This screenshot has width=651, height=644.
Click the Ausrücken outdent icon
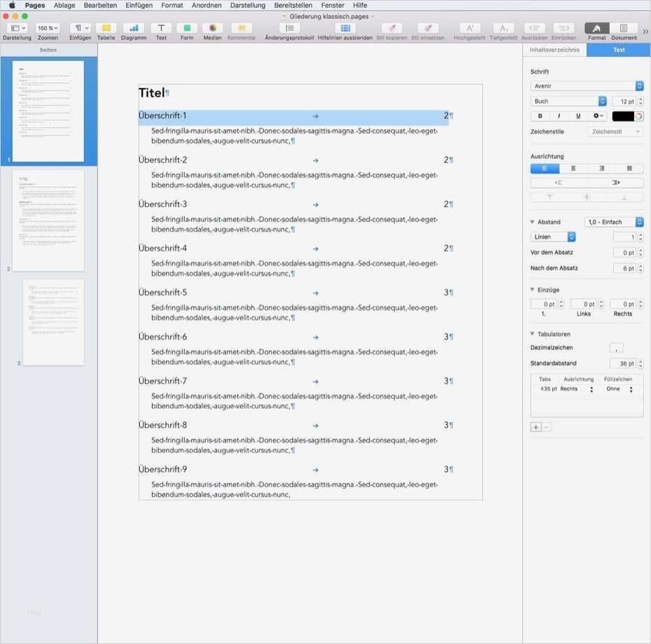(534, 28)
